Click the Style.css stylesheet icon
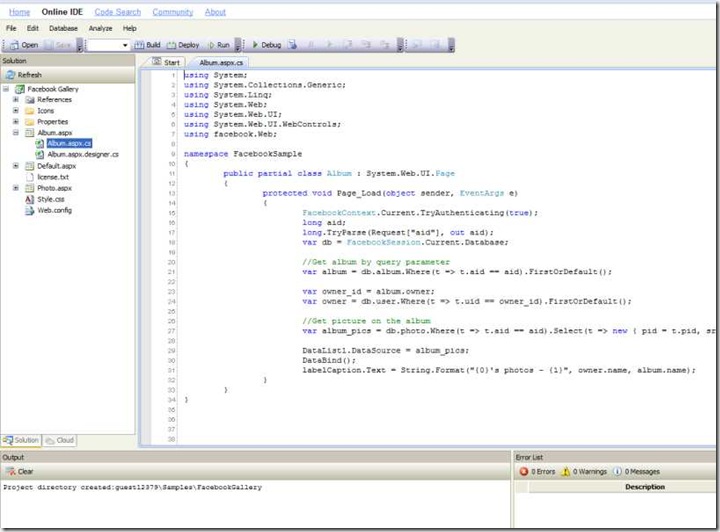The height and width of the screenshot is (532, 720). (30, 199)
